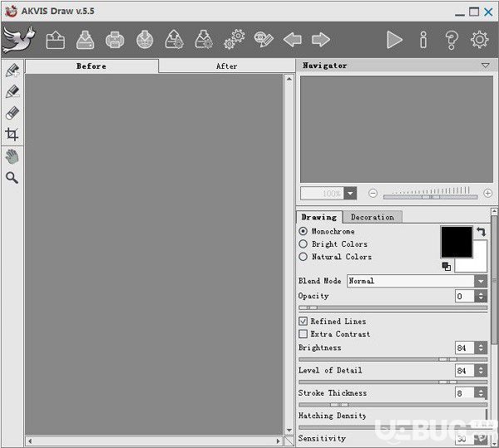
Task: Reset colors to default small squares icon
Action: pos(447,267)
